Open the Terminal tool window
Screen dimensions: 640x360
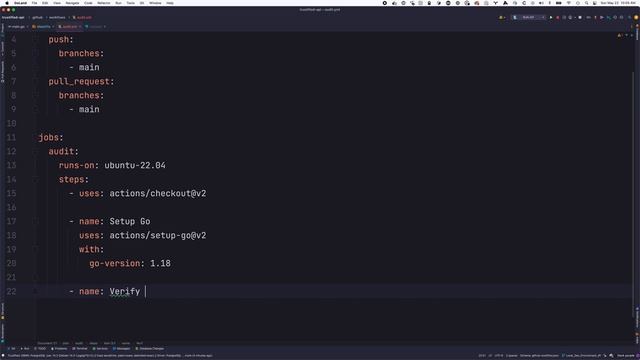pos(80,349)
